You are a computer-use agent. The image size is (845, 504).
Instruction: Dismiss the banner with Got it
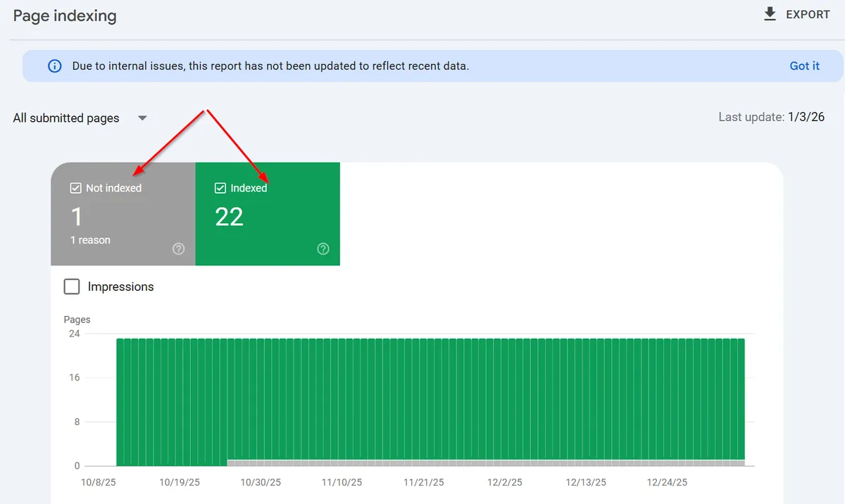pos(804,66)
